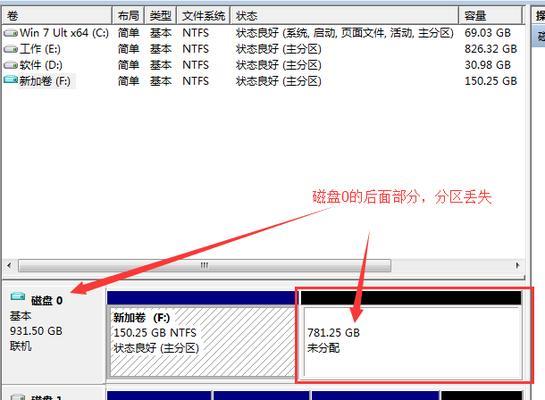Viewport: 545px width, 400px height.
Task: Select the 826.32 GB 工作 (E:) row
Action: [262, 49]
